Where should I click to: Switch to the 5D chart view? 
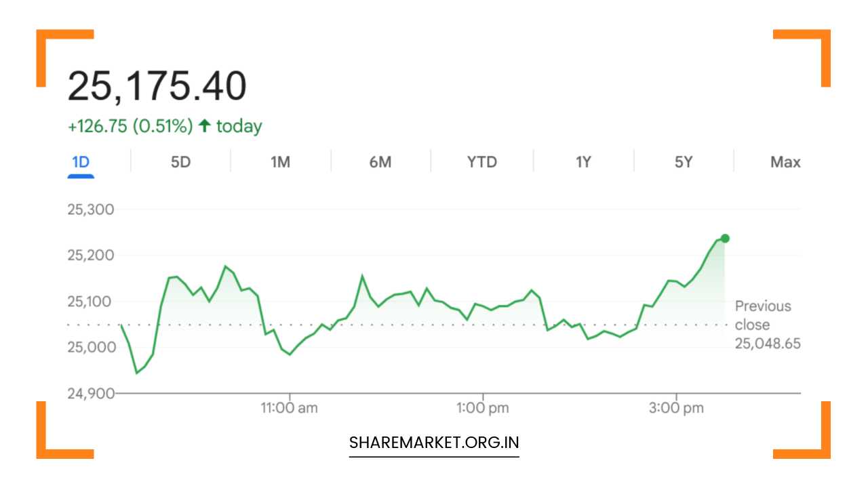click(x=180, y=161)
